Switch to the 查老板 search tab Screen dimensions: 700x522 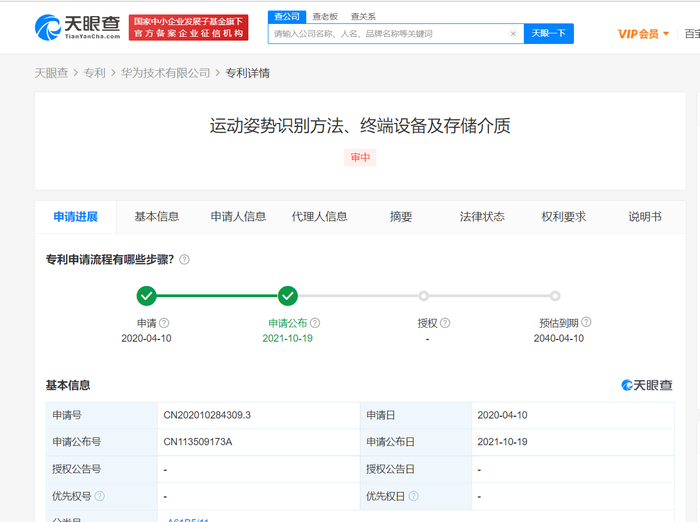tap(324, 16)
